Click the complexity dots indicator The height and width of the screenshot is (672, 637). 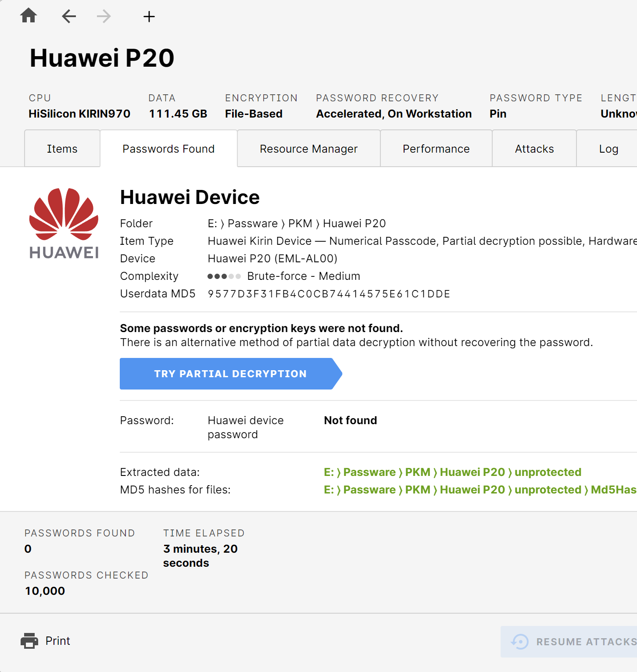(224, 276)
